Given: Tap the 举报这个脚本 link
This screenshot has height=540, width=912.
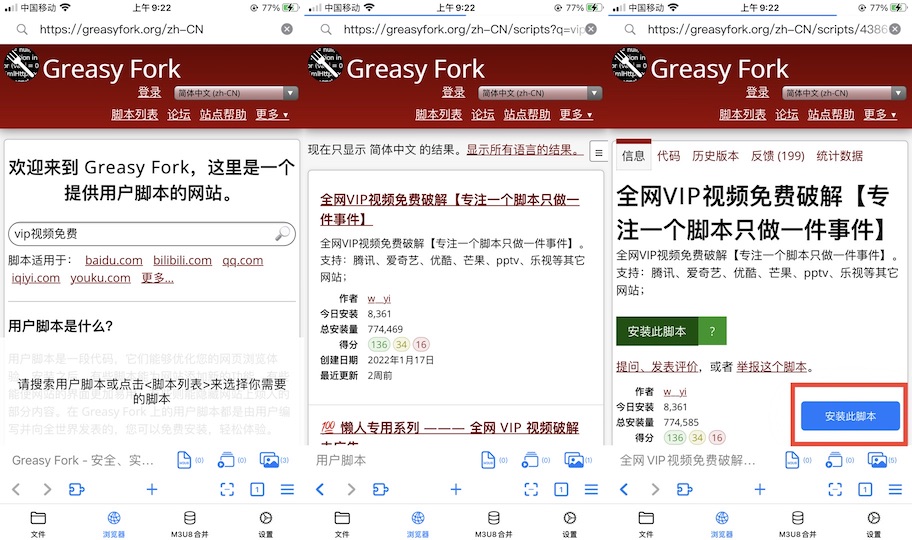Looking at the screenshot, I should pos(772,367).
